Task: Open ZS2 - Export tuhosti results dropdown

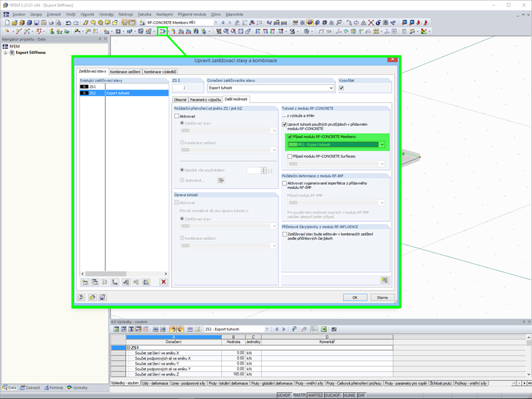Action: [x=267, y=329]
